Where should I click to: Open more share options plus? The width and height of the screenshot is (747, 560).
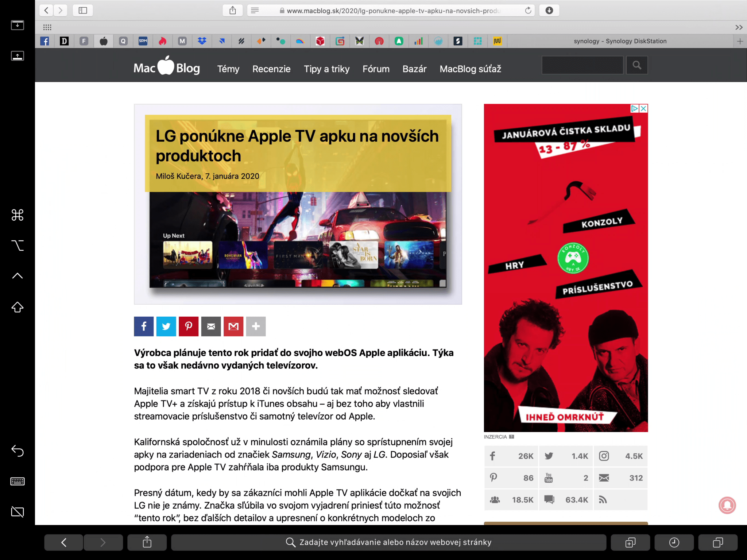(x=256, y=326)
